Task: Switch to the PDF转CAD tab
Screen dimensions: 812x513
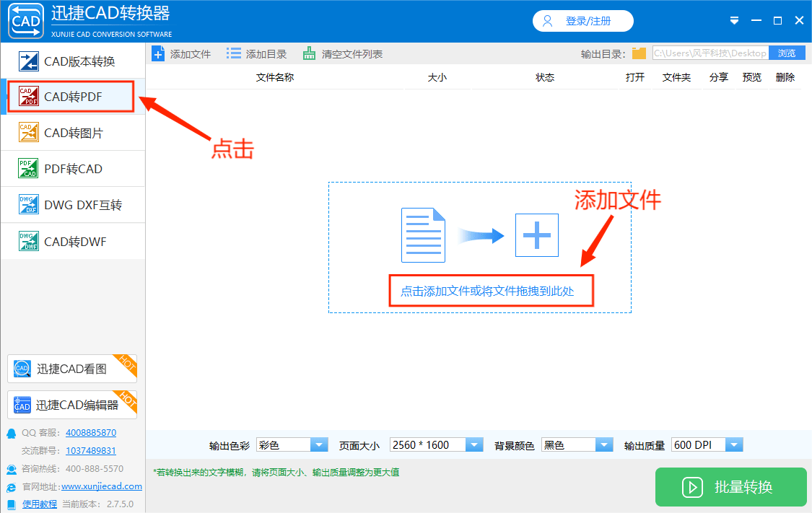Action: (73, 168)
